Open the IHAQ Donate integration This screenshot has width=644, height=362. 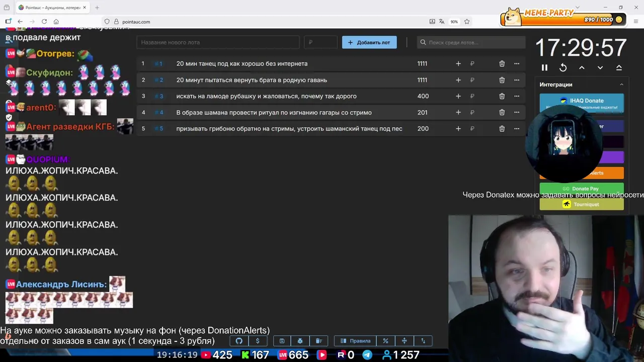[582, 102]
